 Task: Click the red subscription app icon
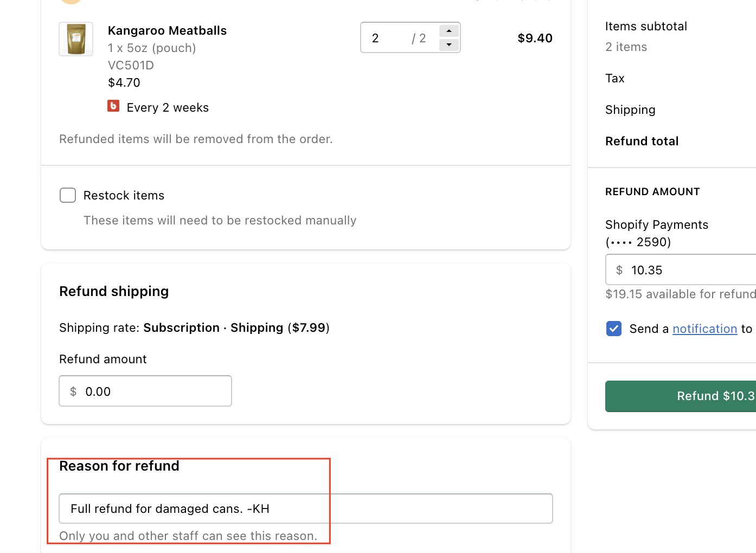(x=113, y=106)
